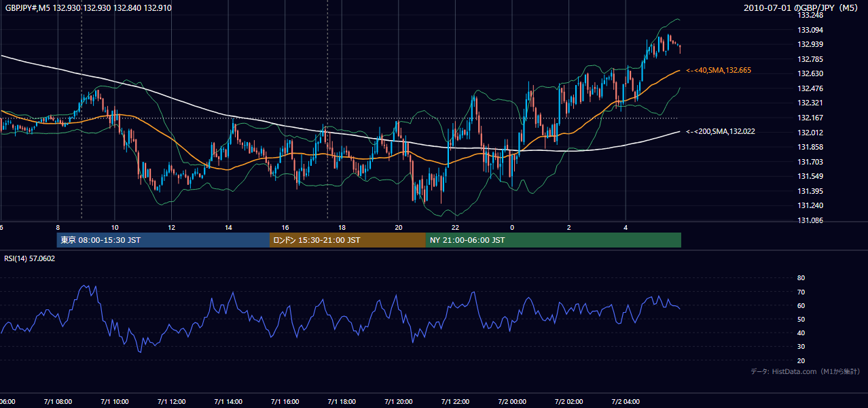The image size is (868, 408).
Task: Click hour label 22 under the price chart
Action: tap(456, 228)
